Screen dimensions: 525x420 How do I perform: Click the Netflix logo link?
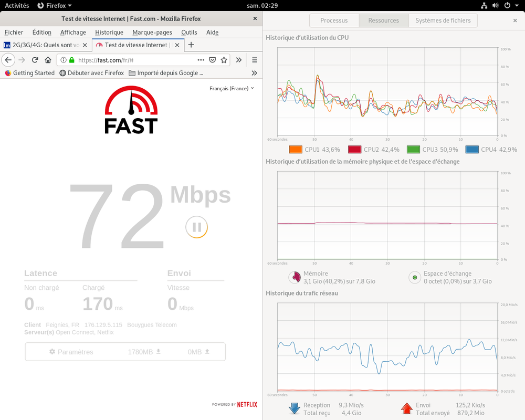pyautogui.click(x=247, y=405)
